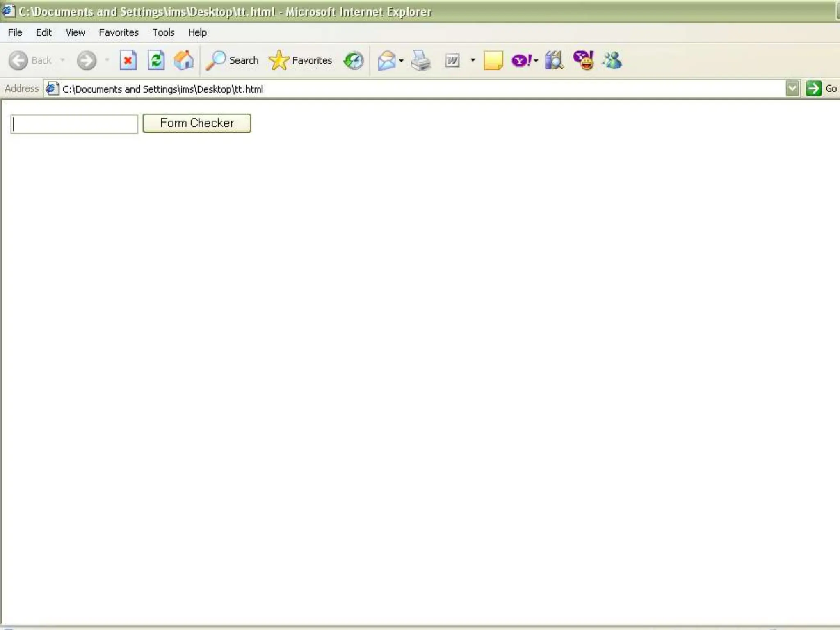Focus the text field beside Form Checker

(x=74, y=124)
